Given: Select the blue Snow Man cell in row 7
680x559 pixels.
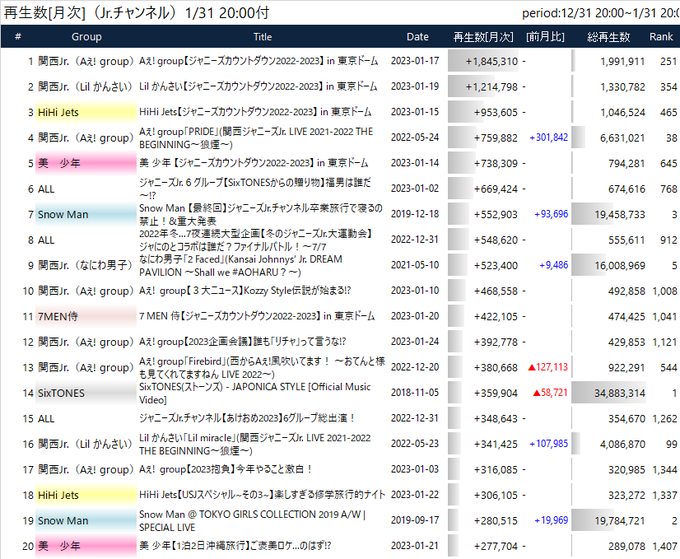Looking at the screenshot, I should (86, 215).
